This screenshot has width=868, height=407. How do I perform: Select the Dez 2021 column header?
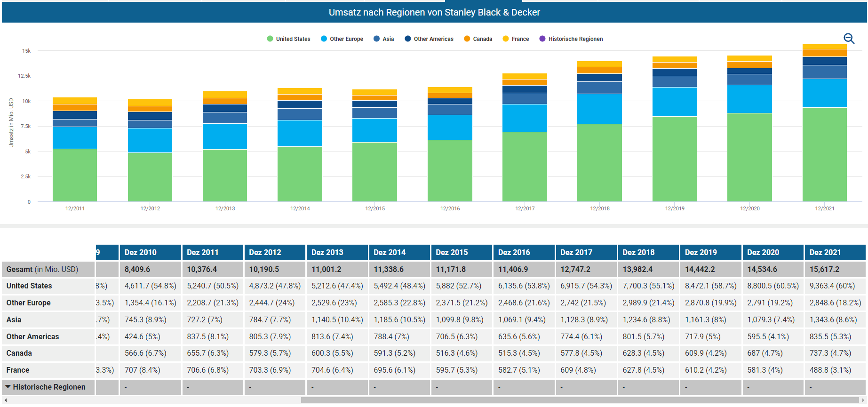pos(835,252)
